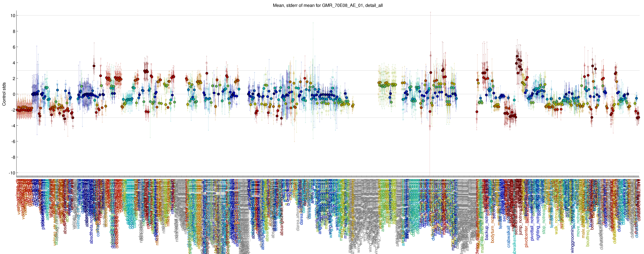Click the y-axis tick label '8'

[x=14, y=31]
